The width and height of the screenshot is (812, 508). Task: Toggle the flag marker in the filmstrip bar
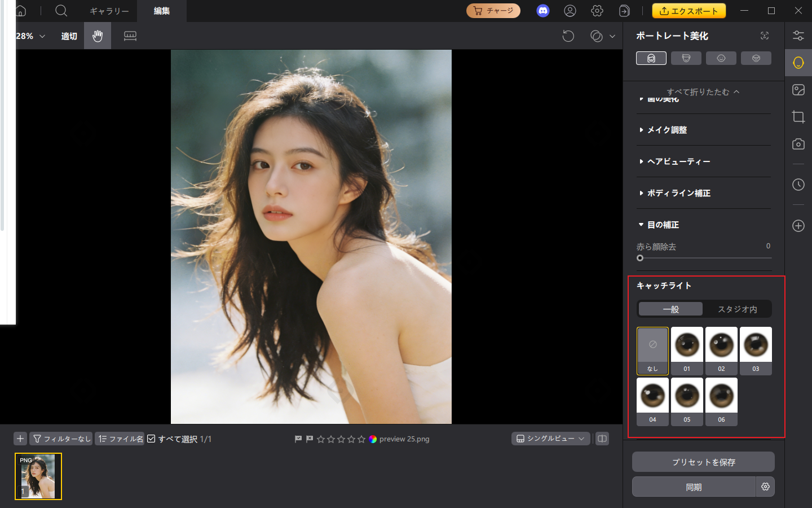point(298,439)
